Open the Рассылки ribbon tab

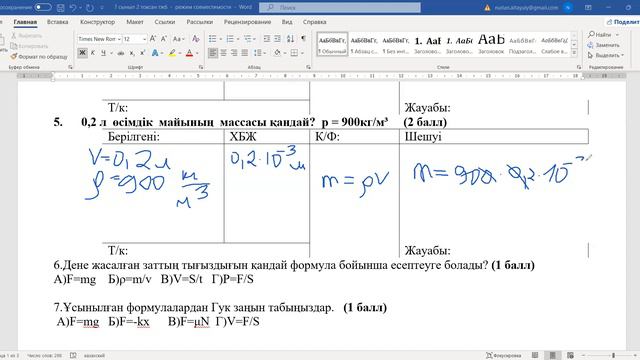[x=200, y=22]
